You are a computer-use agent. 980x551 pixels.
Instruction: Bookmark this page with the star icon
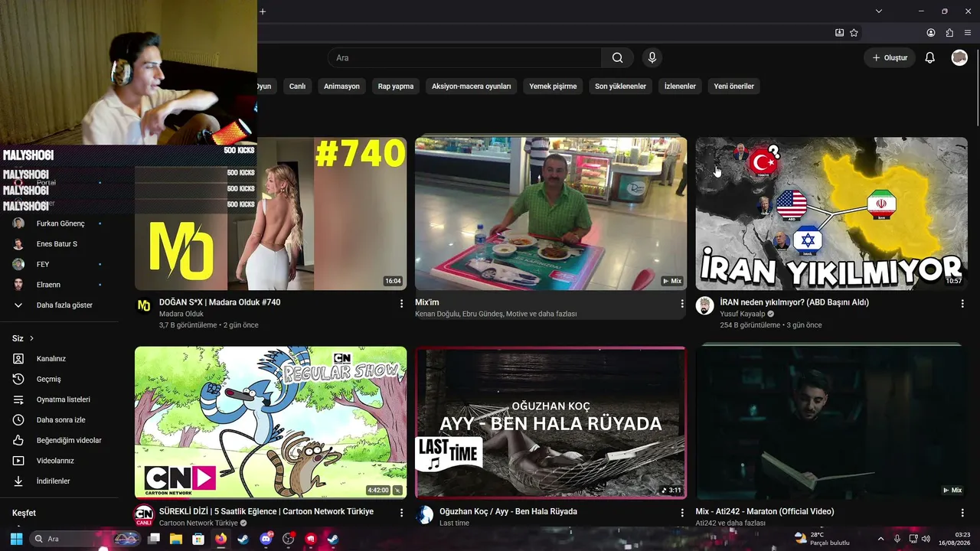854,33
